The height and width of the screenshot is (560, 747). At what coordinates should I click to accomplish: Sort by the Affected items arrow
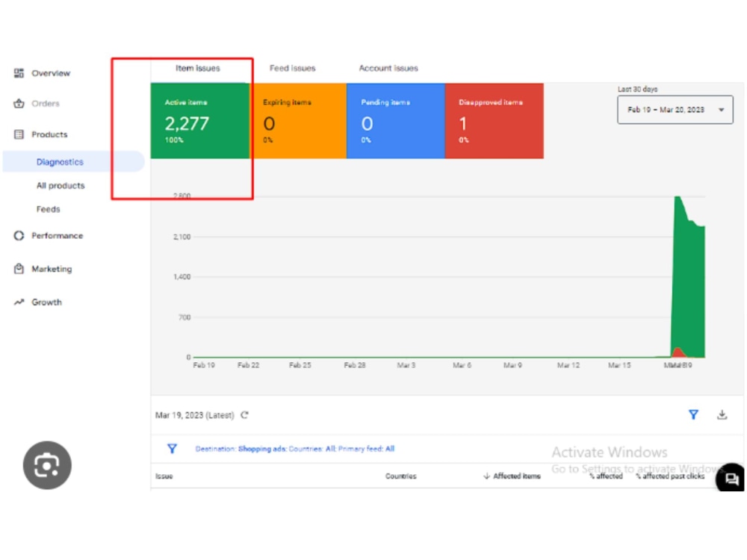click(486, 476)
